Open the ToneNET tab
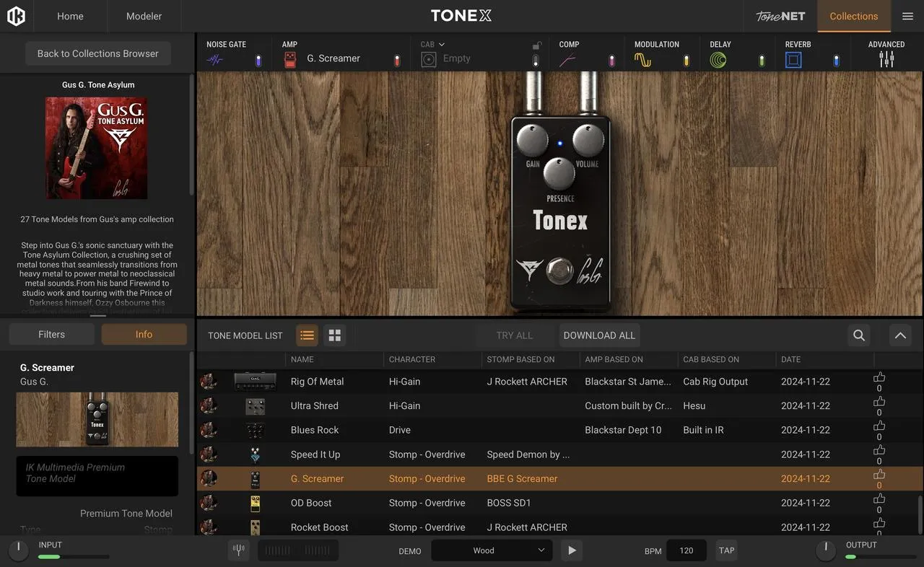This screenshot has width=924, height=567. coord(780,16)
